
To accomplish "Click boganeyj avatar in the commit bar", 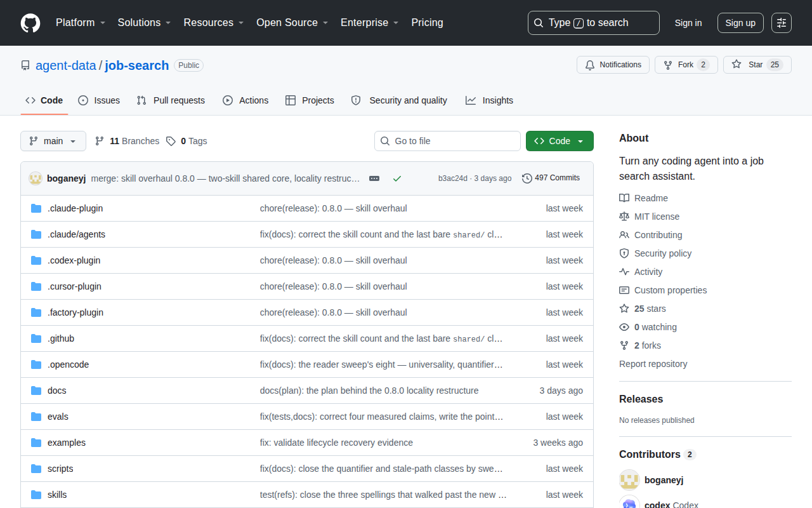I will 36,178.
